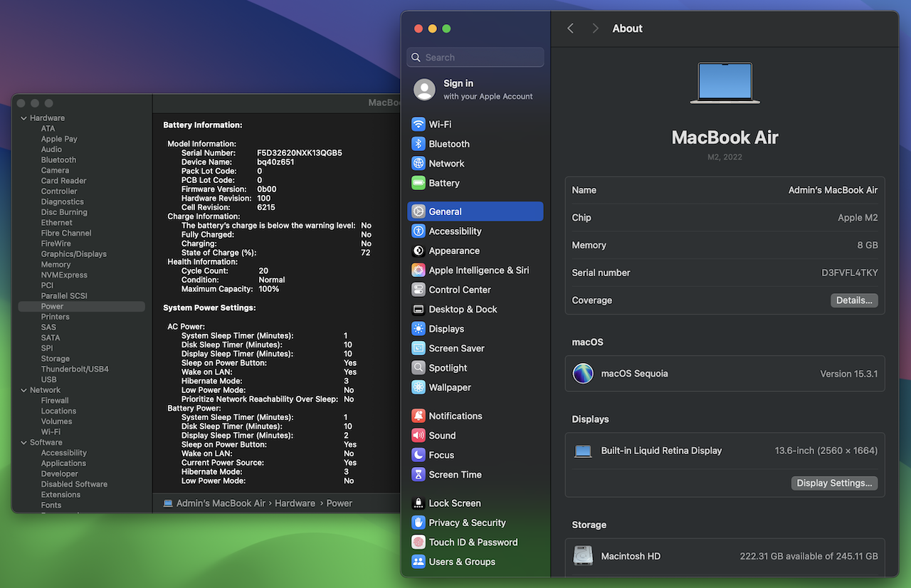Click the Built-in Liquid Retina Display icon
The width and height of the screenshot is (911, 588).
click(583, 451)
